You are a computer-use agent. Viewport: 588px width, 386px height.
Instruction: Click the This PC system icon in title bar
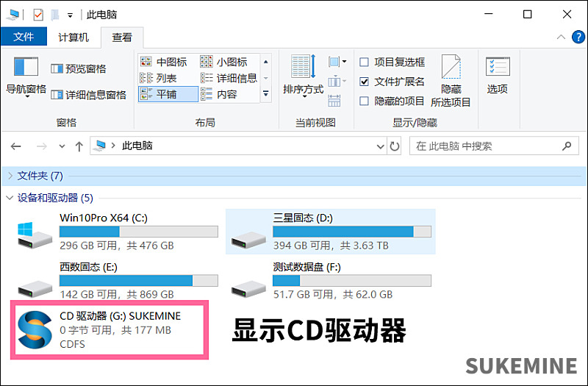13,15
